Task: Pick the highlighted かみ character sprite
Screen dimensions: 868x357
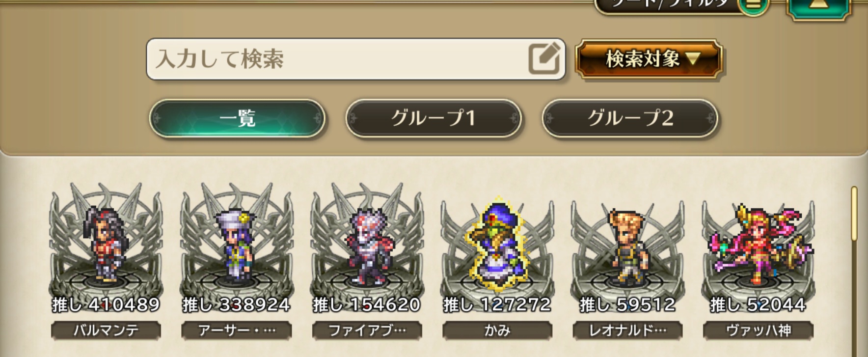Action: pos(497,244)
